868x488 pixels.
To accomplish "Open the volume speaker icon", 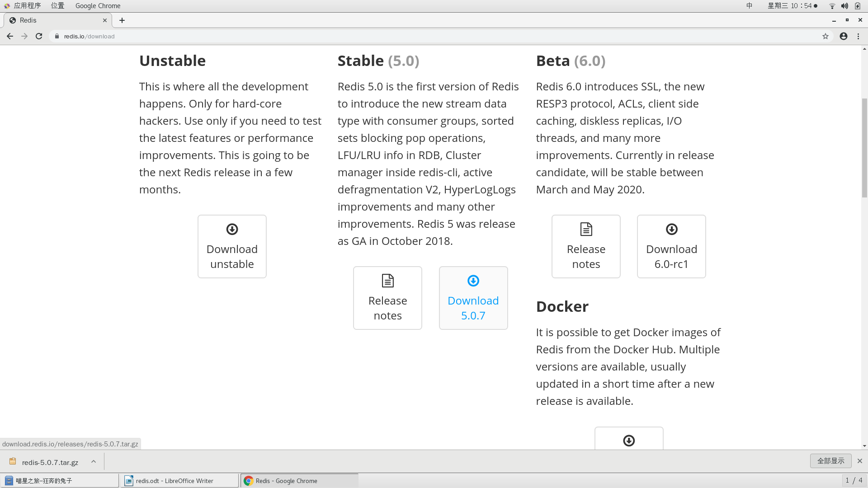I will point(844,6).
